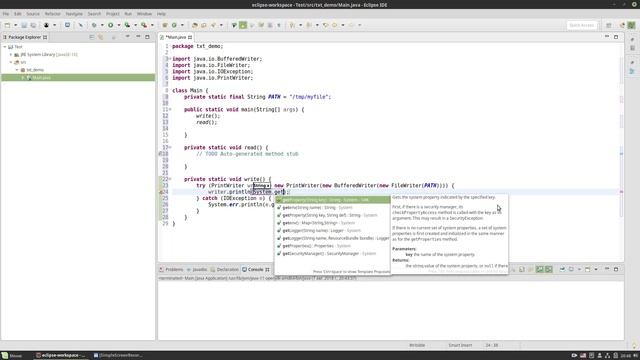Open the Debug dropdown arrow
This screenshot has width=640, height=360.
[102, 25]
